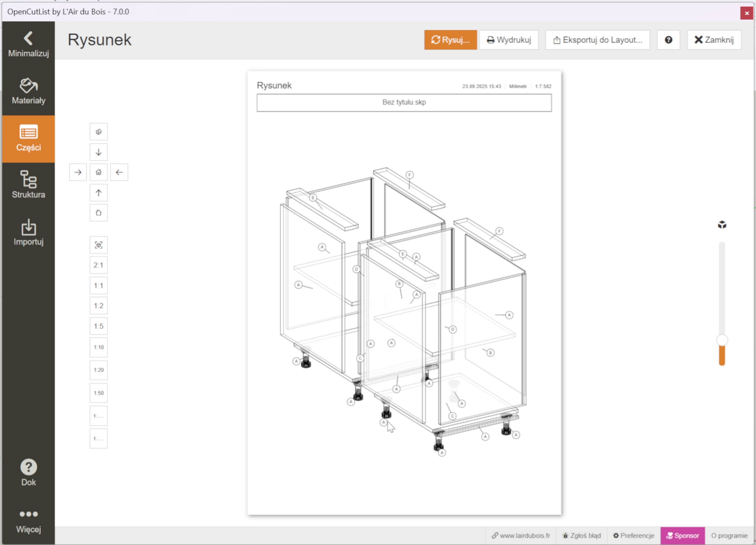756x545 pixels.
Task: Open the Więcej menu
Action: pos(28,521)
